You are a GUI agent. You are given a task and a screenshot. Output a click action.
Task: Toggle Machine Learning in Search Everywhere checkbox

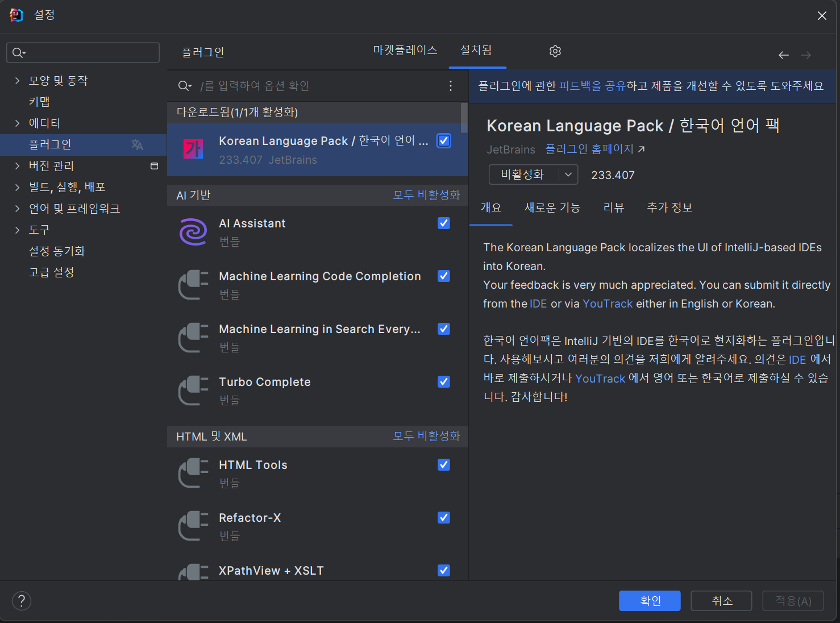point(444,329)
